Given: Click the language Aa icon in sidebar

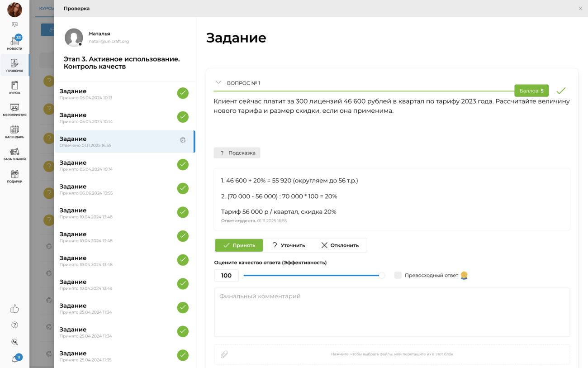Looking at the screenshot, I should pos(14,342).
